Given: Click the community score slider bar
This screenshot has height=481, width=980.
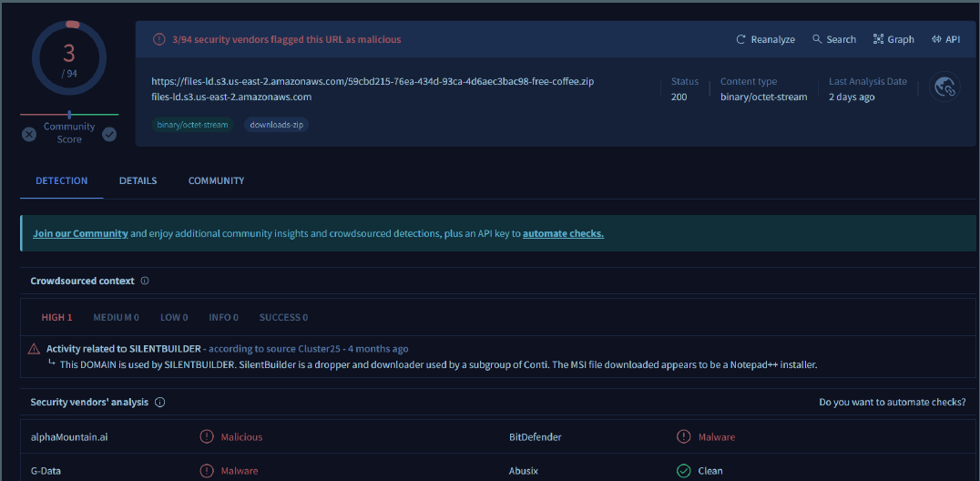Looking at the screenshot, I should coord(69,115).
